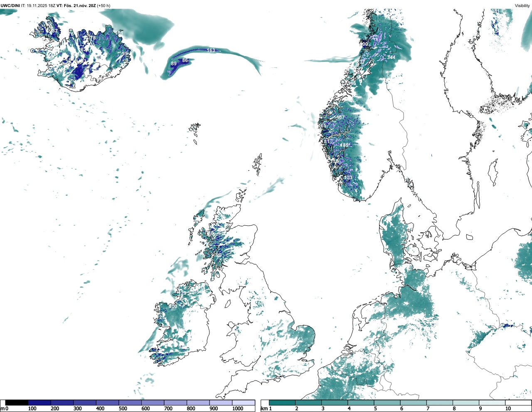Click the '129' value over Ireland
Viewport: 532px width, 412px height.
[x=182, y=294]
